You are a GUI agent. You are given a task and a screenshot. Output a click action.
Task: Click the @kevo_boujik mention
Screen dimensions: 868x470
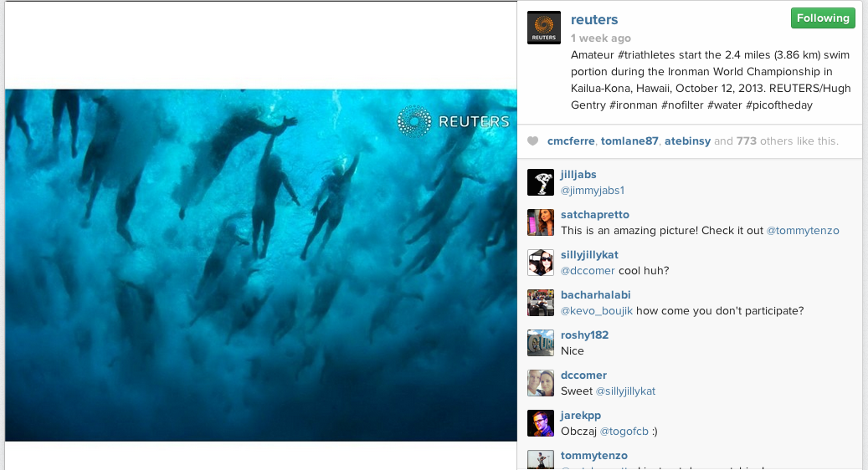(x=597, y=311)
